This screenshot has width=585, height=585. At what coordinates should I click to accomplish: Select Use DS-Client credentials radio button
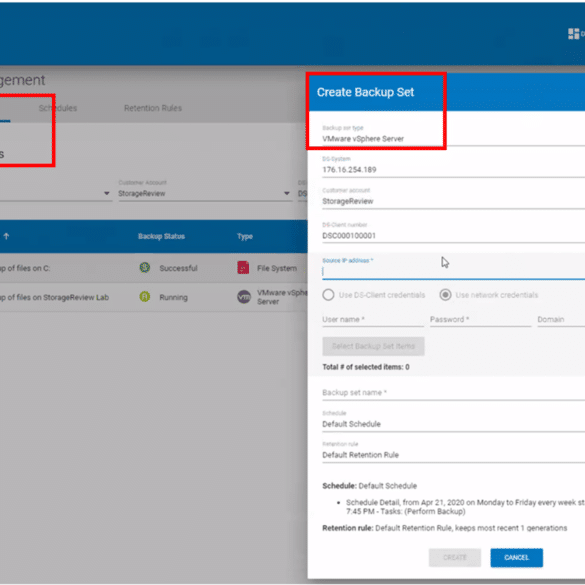click(328, 295)
